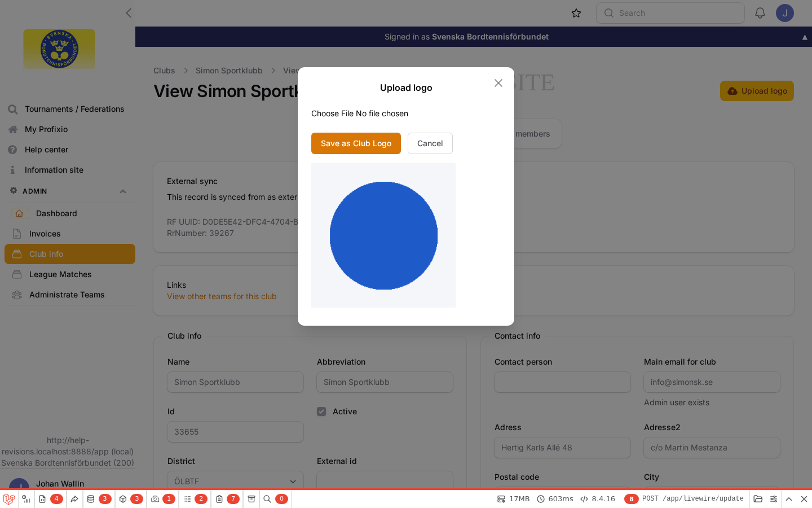Click the Laravel debugbar logo icon
The height and width of the screenshot is (508, 812).
click(9, 499)
